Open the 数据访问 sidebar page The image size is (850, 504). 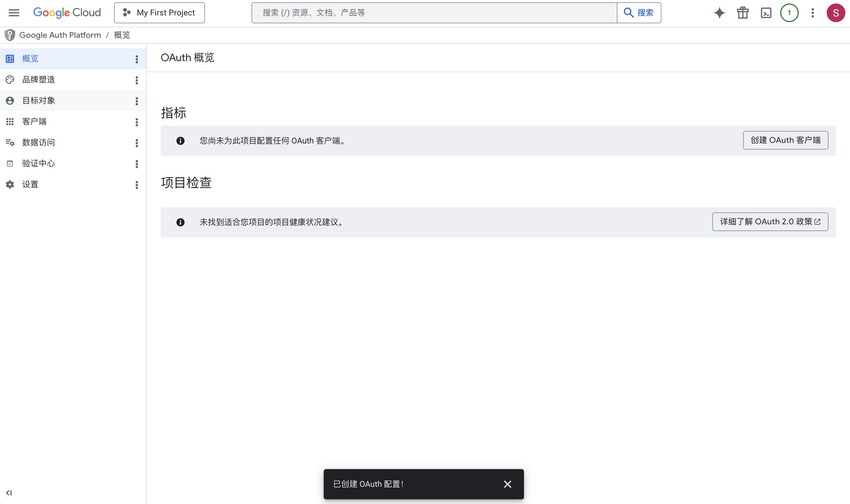[x=73, y=143]
